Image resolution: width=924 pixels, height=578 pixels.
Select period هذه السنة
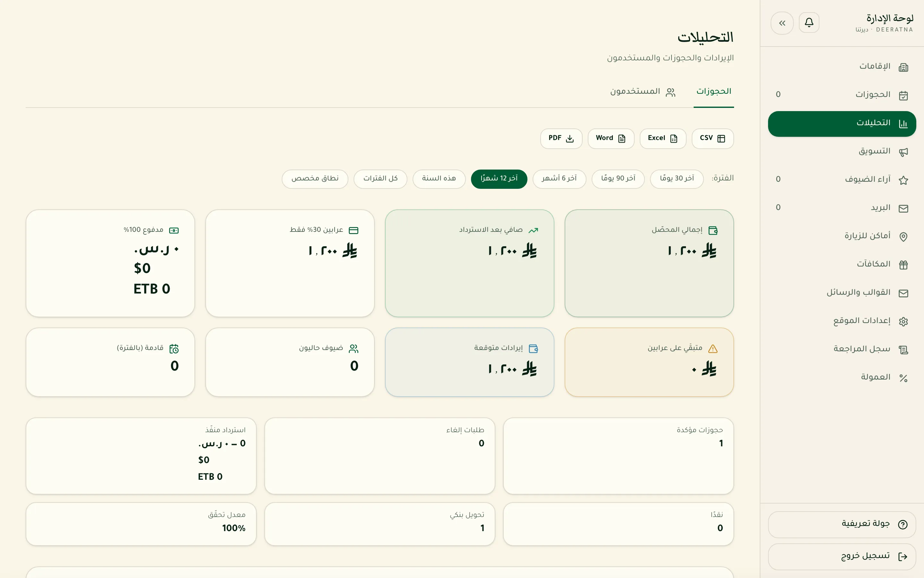tap(439, 179)
